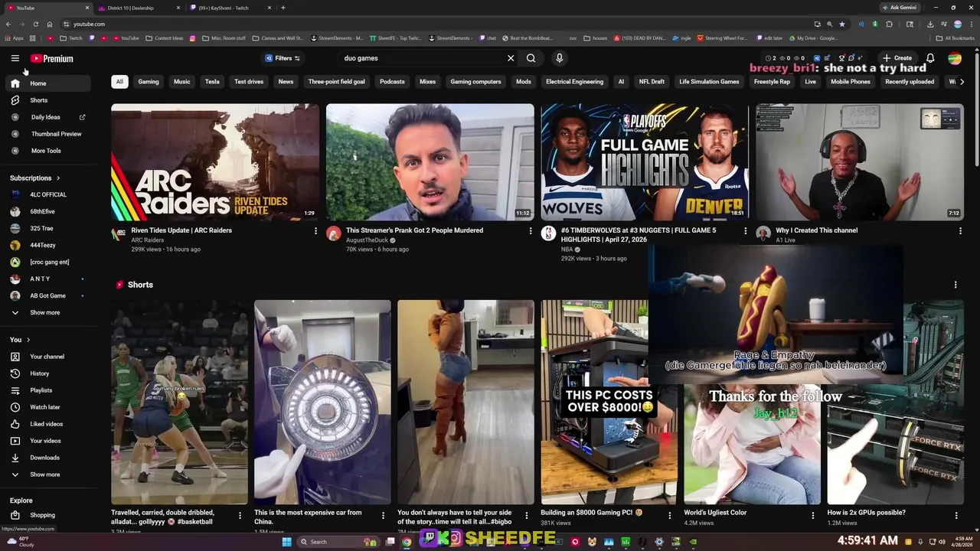Open options for 'World's Ugliest Color' Short
The width and height of the screenshot is (980, 551).
pyautogui.click(x=813, y=516)
